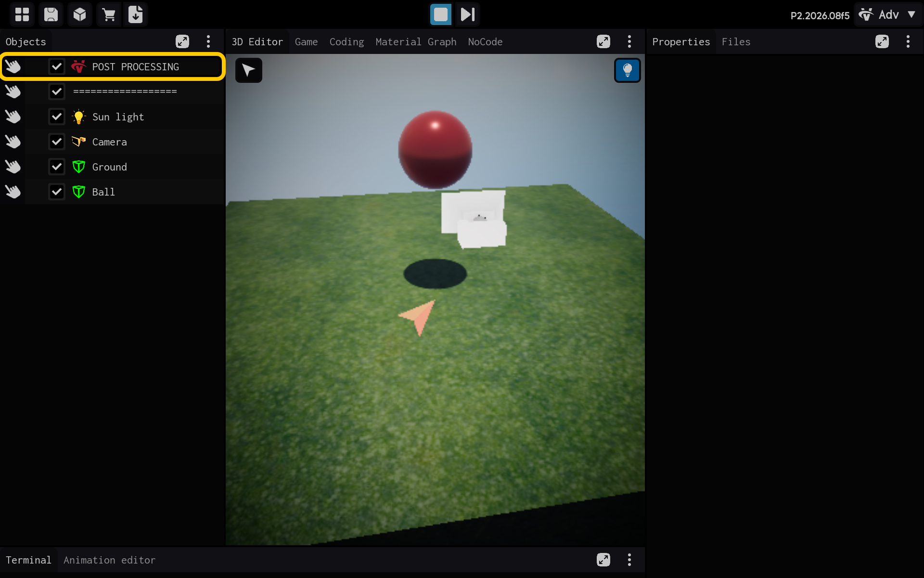This screenshot has height=578, width=924.
Task: Click the Sun light bulb icon
Action: click(x=78, y=117)
